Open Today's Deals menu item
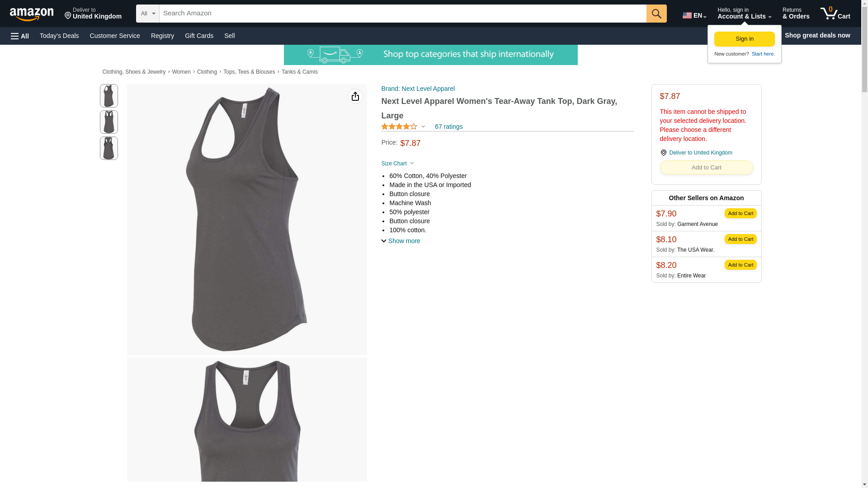Screen dimensions: 868x488 [59, 36]
